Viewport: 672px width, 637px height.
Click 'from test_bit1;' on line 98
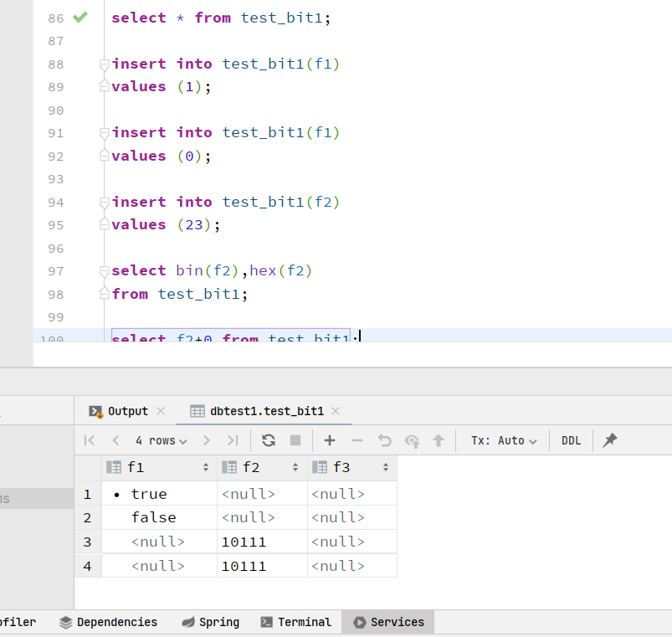[x=180, y=295]
